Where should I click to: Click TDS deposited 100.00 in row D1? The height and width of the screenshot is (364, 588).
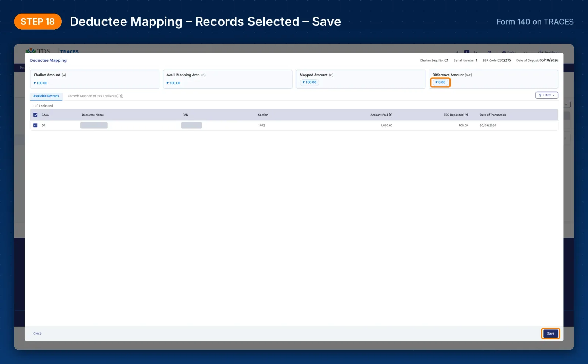(463, 125)
